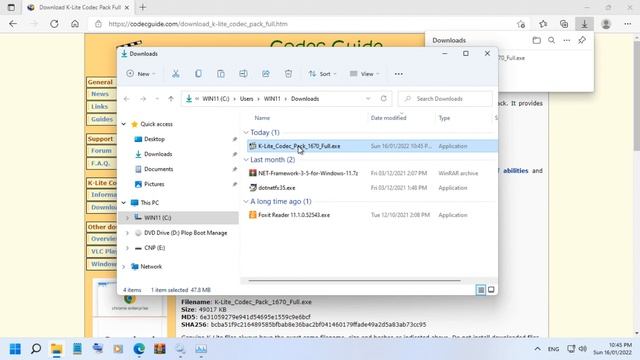
Task: Click the Rename icon in Explorer toolbar
Action: [x=243, y=74]
